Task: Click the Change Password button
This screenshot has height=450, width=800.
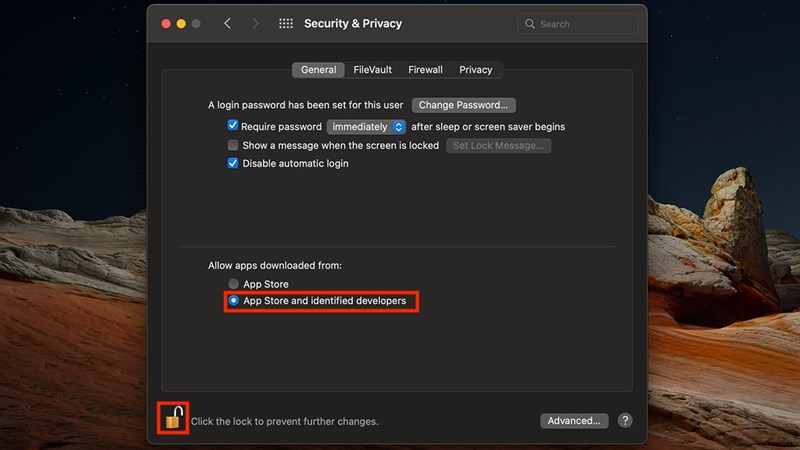Action: click(x=463, y=105)
